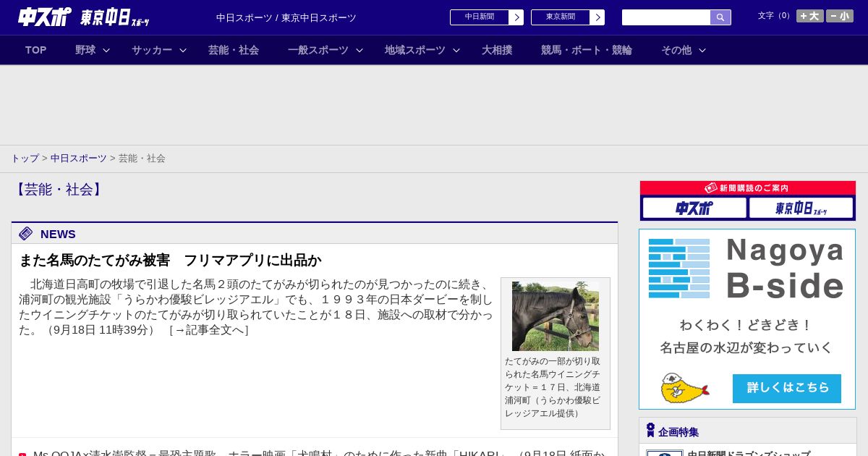The width and height of the screenshot is (868, 456).
Task: Click 中日スポーツ breadcrumb link
Action: pos(79,159)
